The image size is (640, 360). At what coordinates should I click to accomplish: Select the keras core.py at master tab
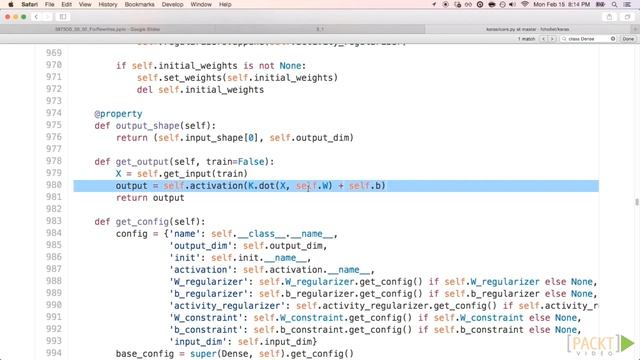[x=527, y=29]
